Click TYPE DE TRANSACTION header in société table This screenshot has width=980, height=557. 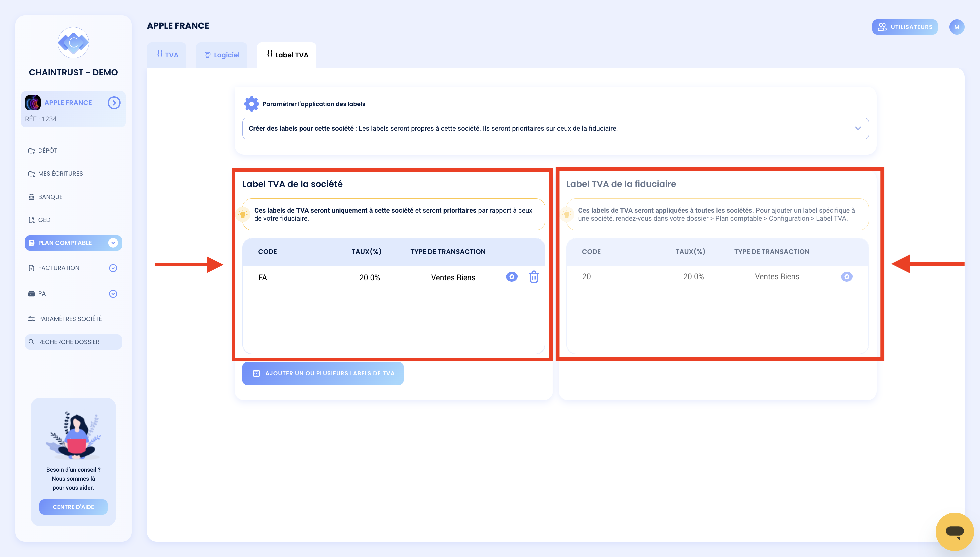[448, 252]
